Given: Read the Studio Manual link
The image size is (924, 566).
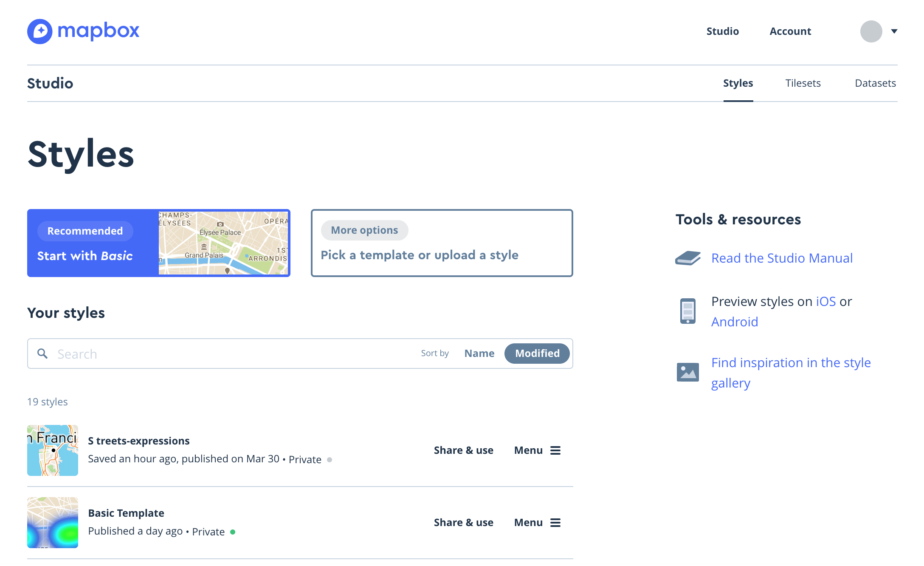Looking at the screenshot, I should click(782, 258).
